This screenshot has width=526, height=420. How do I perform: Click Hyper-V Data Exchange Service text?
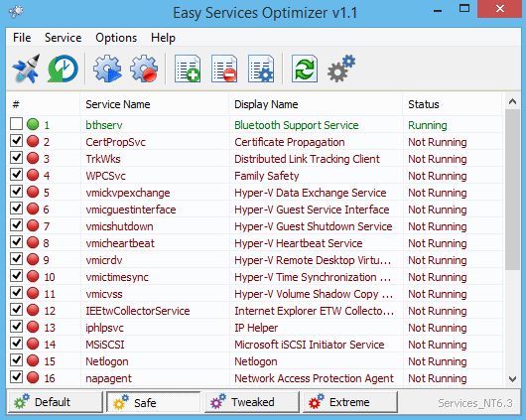(311, 193)
